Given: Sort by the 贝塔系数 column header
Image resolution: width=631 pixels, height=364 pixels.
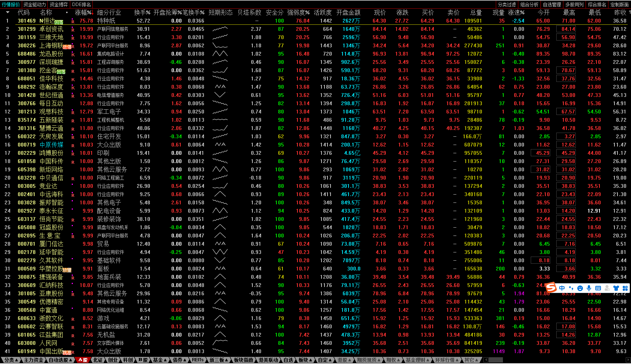Looking at the screenshot, I should click(x=249, y=12).
